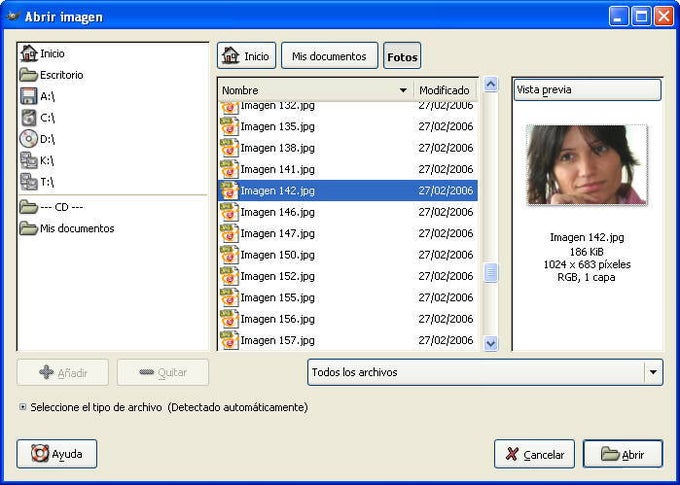The width and height of the screenshot is (680, 485).
Task: Open the Todos los archivos filter dropdown
Action: pyautogui.click(x=485, y=372)
